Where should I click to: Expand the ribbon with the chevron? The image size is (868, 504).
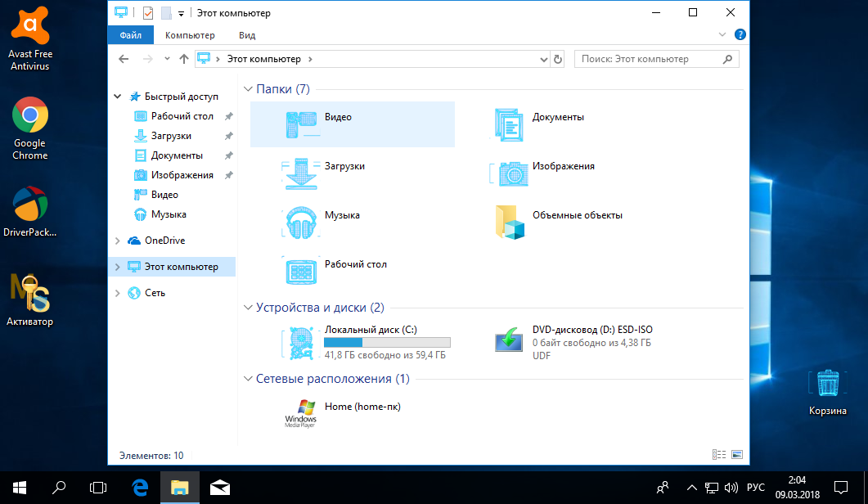pos(722,34)
